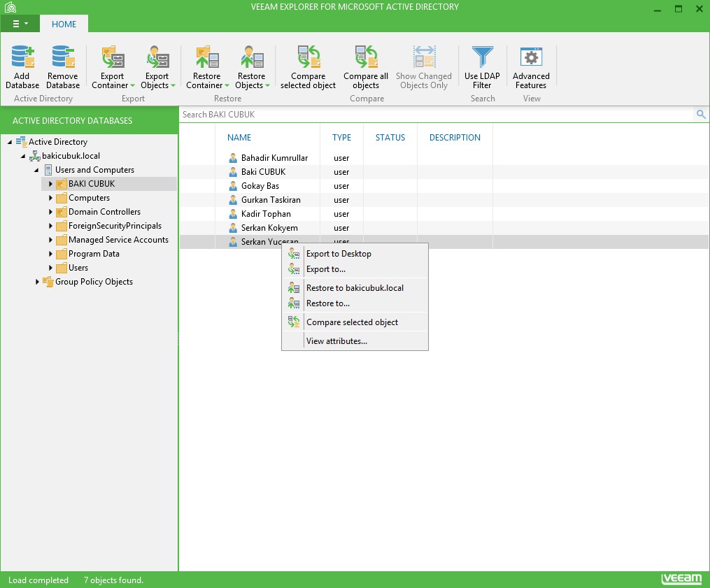Click the Add Database icon
This screenshot has height=588, width=710.
[22, 57]
